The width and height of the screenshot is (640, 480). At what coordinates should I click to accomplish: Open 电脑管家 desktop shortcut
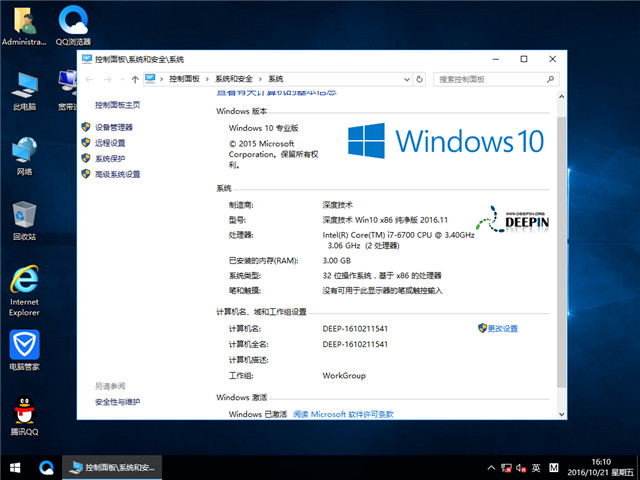click(24, 350)
